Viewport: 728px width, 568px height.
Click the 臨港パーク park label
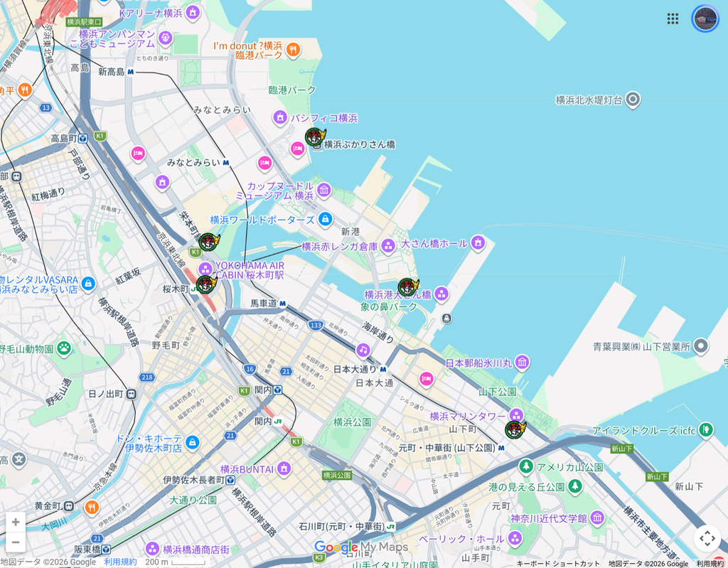pos(292,90)
